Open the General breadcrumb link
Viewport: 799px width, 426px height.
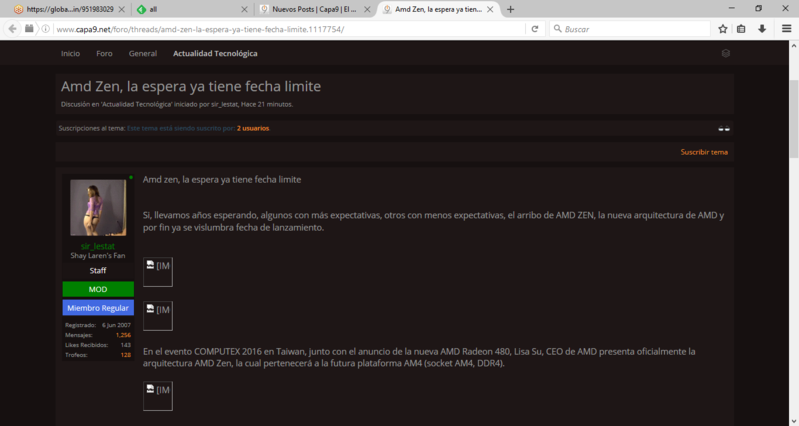coord(143,54)
